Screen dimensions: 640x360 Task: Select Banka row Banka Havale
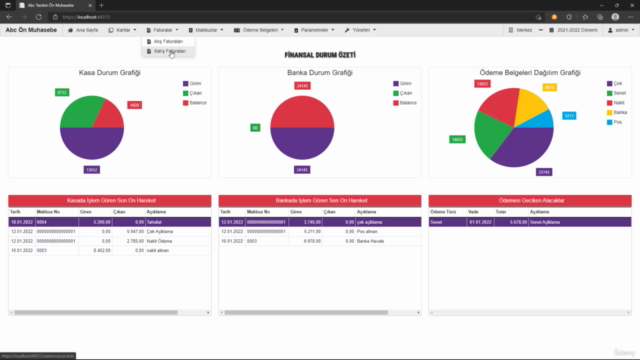pyautogui.click(x=320, y=241)
